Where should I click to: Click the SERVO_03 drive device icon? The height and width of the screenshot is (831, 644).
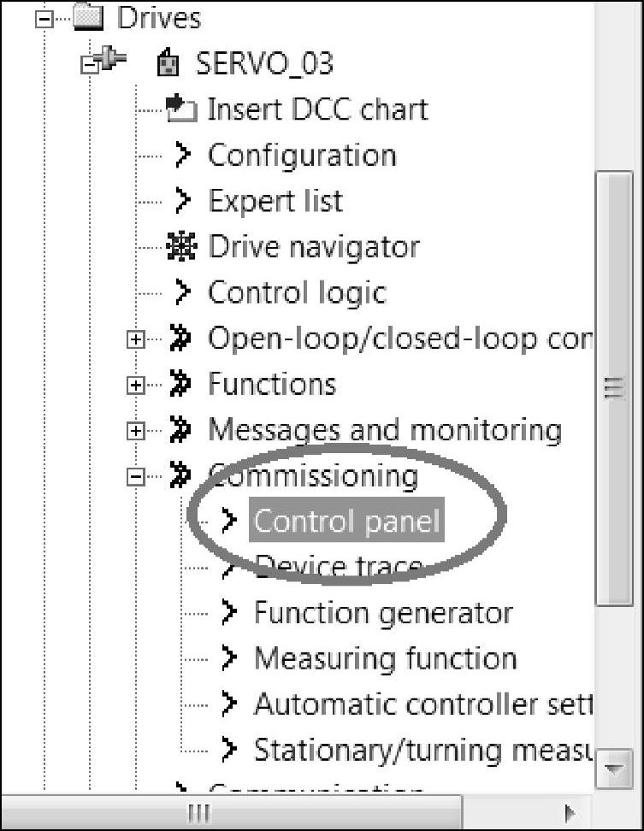pos(168,63)
